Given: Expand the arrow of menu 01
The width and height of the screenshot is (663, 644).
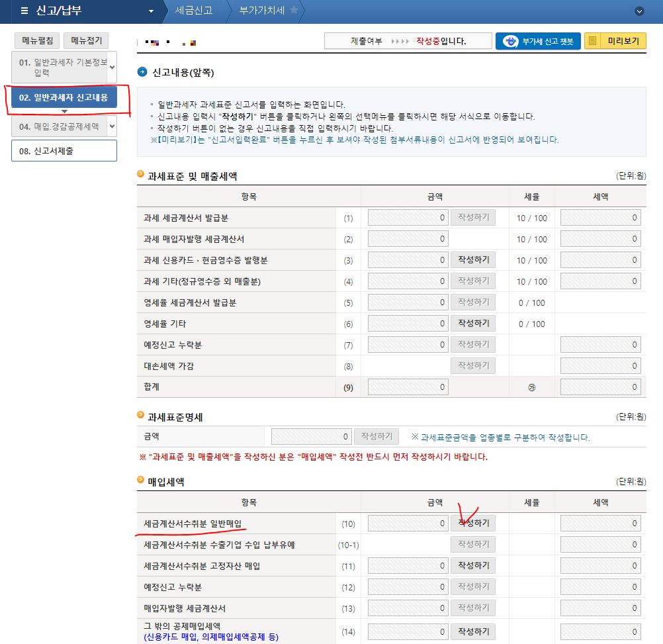Looking at the screenshot, I should (112, 68).
